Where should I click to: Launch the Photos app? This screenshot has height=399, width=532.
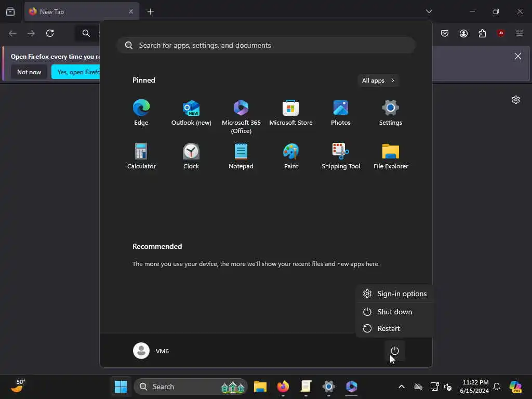341,113
